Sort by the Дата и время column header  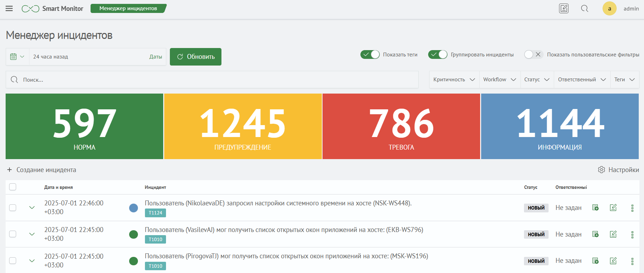click(58, 187)
